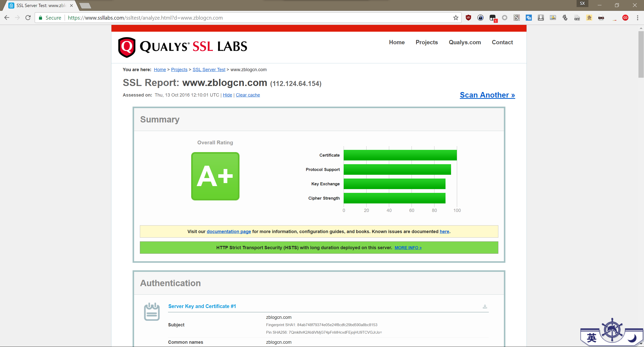Click the Scan Another link
The height and width of the screenshot is (347, 644).
coord(487,95)
